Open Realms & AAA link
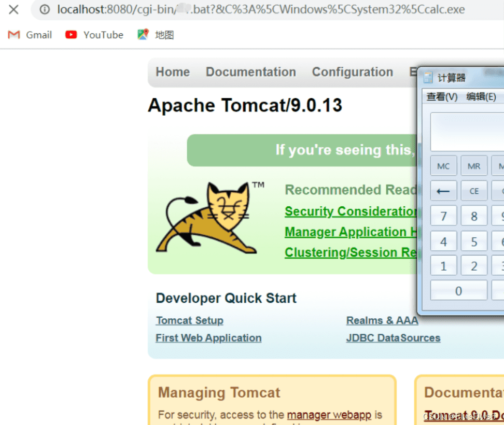The image size is (504, 425). click(x=382, y=320)
